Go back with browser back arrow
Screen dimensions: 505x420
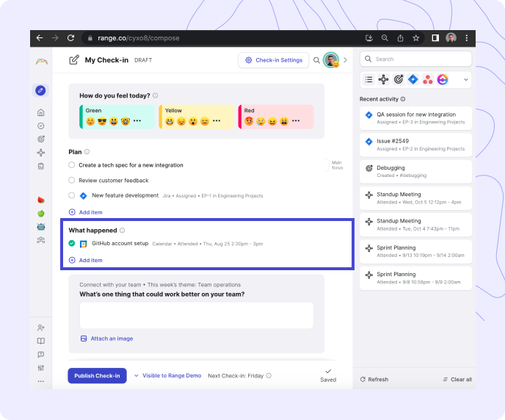pos(40,38)
